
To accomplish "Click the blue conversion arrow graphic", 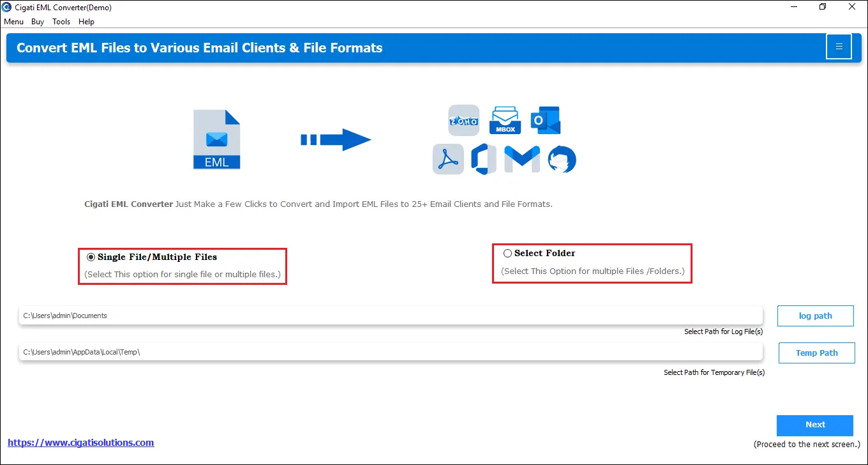I will pyautogui.click(x=336, y=139).
